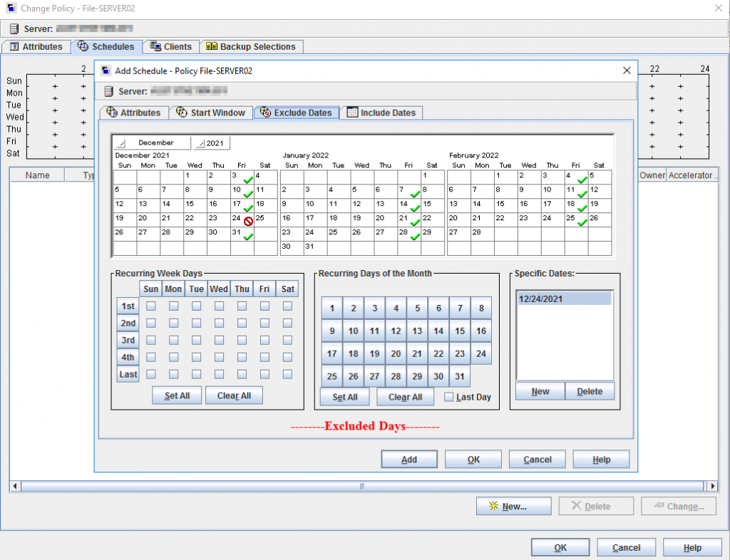Click the yellow star New... button
Image resolution: width=730 pixels, height=560 pixels.
click(x=513, y=507)
